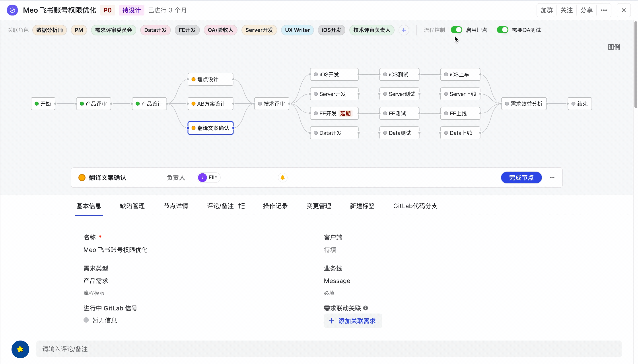Click the purple work item icon

pos(12,10)
